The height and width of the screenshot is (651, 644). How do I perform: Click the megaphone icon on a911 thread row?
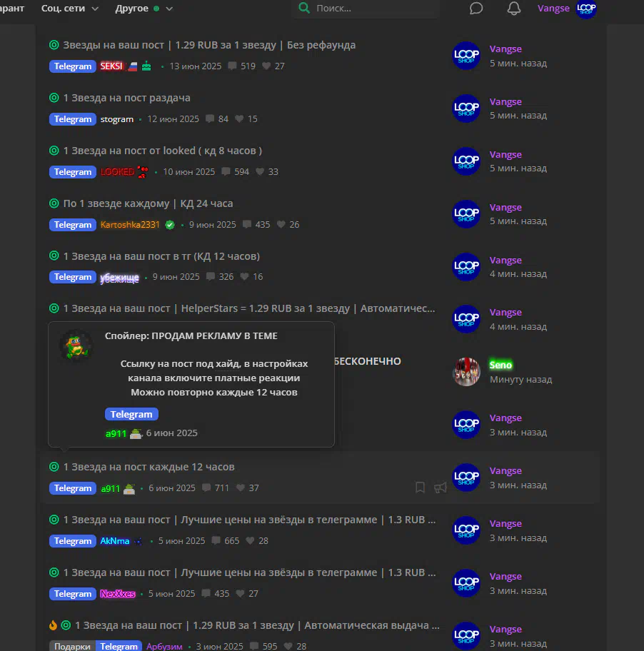440,488
